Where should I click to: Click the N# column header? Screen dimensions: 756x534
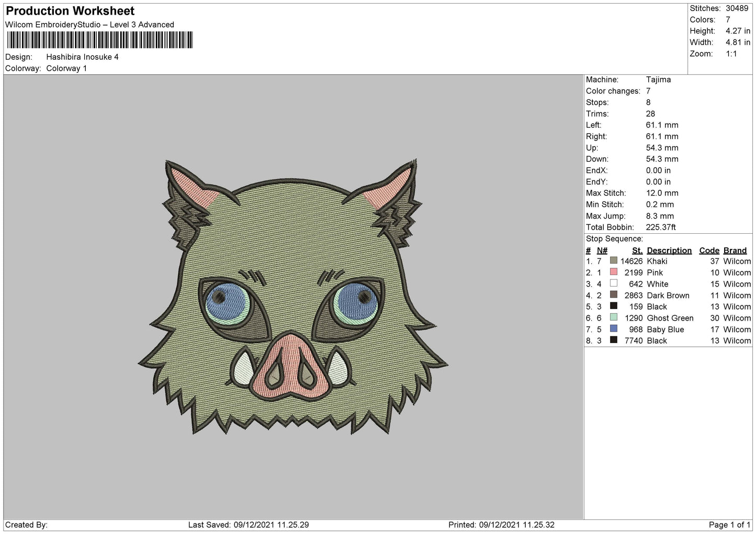tap(602, 251)
